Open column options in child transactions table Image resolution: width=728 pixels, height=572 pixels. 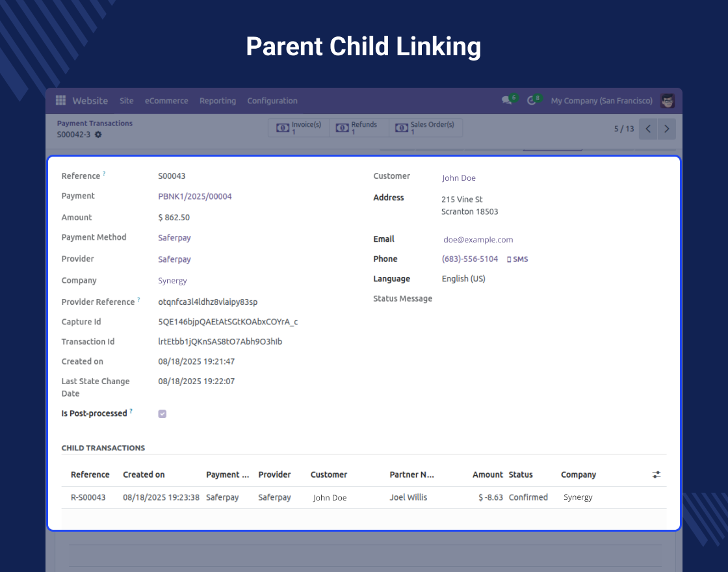pos(656,474)
